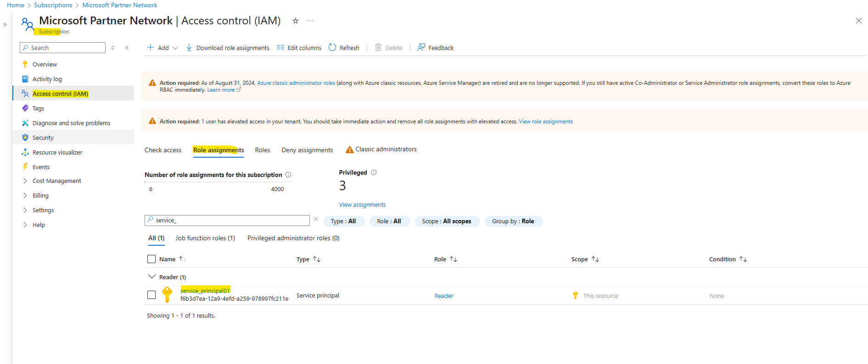Expand the Billing section
Screen dimensions: 868x364
(x=40, y=195)
